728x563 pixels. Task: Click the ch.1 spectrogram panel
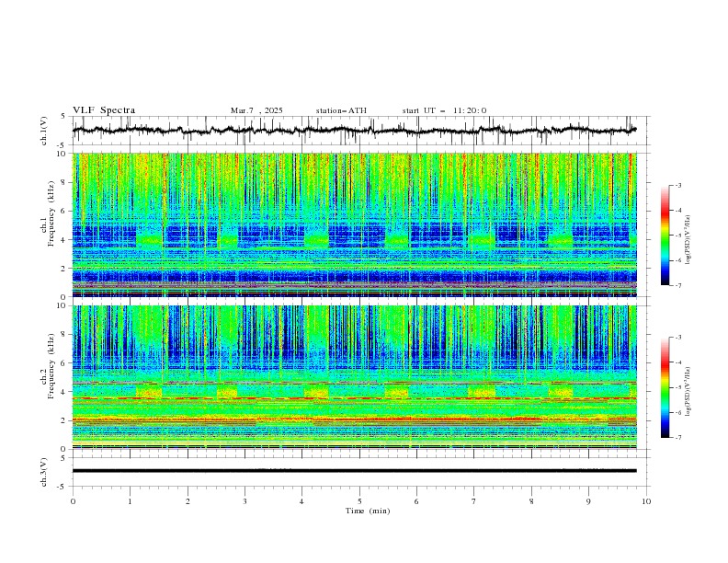[355, 224]
